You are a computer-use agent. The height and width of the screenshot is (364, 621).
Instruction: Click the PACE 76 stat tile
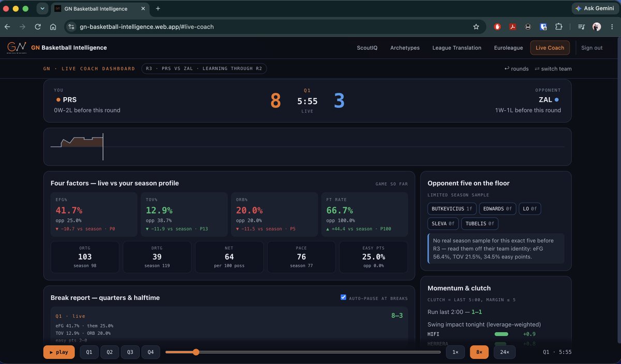(x=301, y=257)
